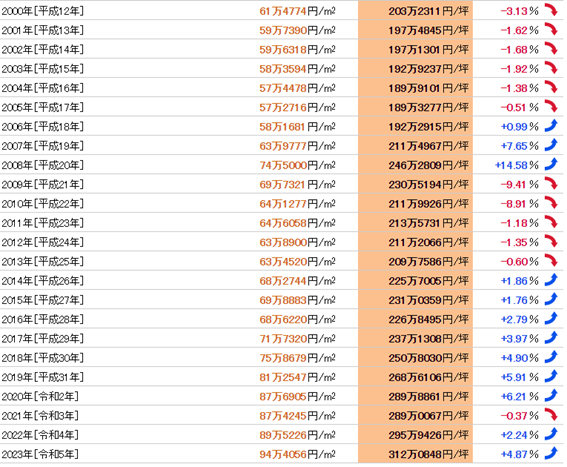Click the red down arrow for 2000年
567x467 pixels.
click(x=551, y=10)
